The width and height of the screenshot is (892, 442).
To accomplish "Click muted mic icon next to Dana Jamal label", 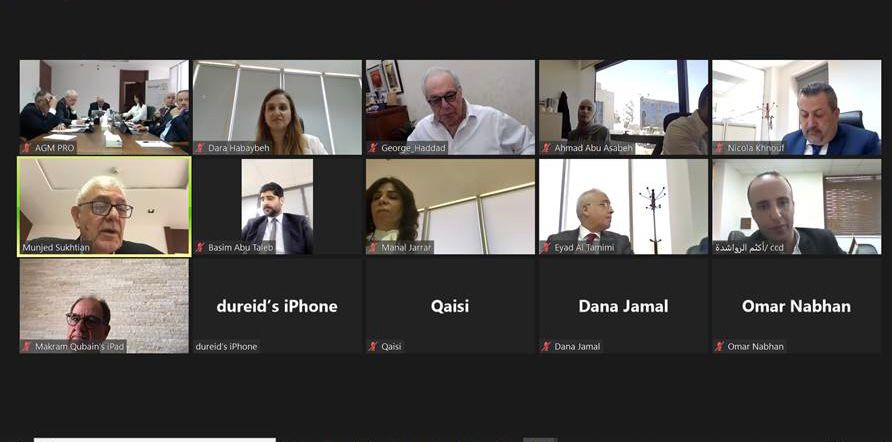I will pos(546,346).
